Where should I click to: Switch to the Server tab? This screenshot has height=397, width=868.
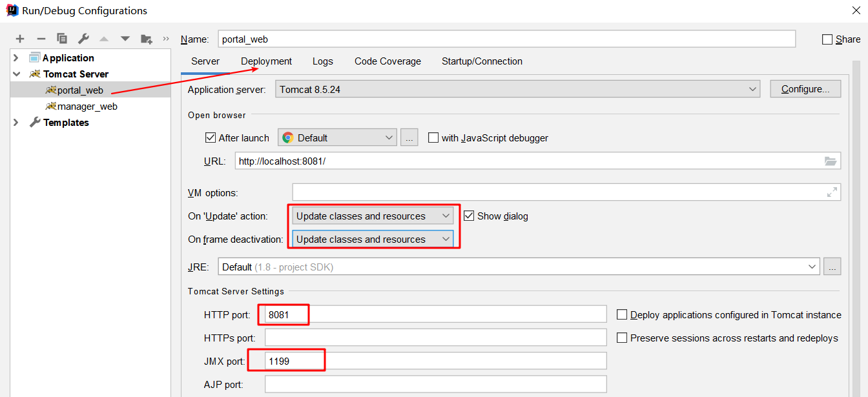tap(205, 61)
